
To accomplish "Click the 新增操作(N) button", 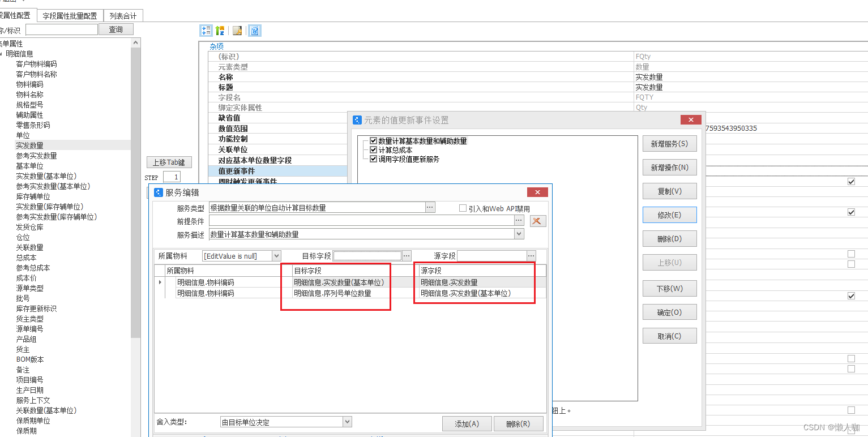I will pyautogui.click(x=669, y=168).
